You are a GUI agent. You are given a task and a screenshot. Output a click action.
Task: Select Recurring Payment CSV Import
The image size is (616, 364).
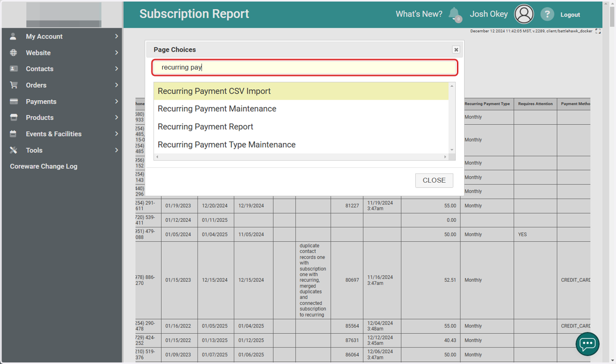tap(301, 91)
